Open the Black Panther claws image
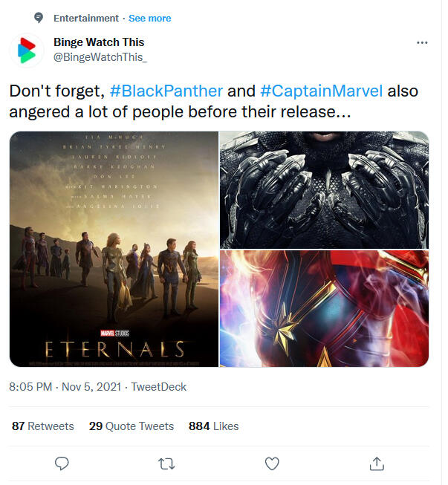 point(324,189)
